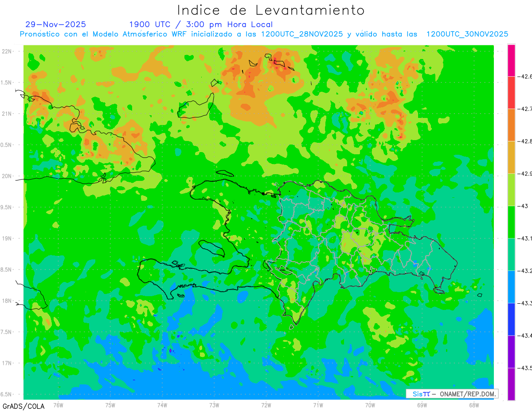Pick the teal segment between -43.1 and -43.2

pos(511,254)
